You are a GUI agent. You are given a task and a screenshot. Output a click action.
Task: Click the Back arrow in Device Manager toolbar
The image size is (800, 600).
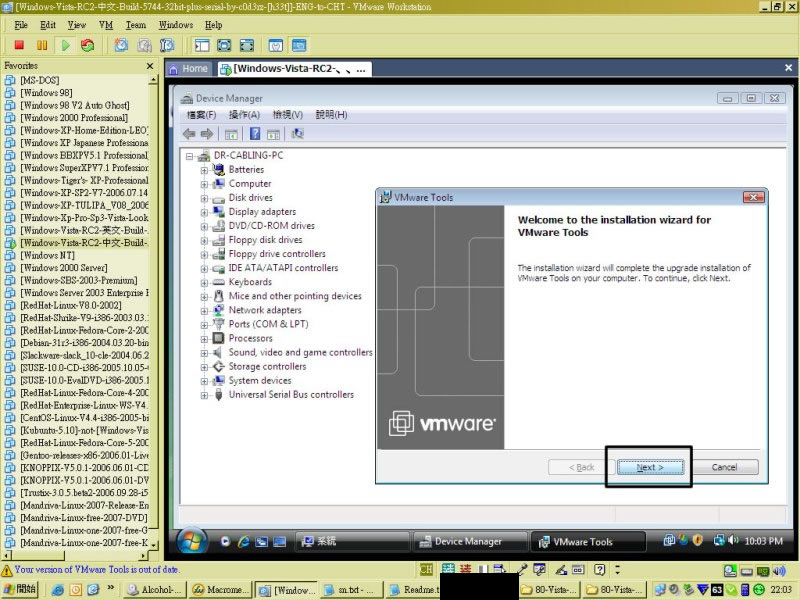coord(189,134)
